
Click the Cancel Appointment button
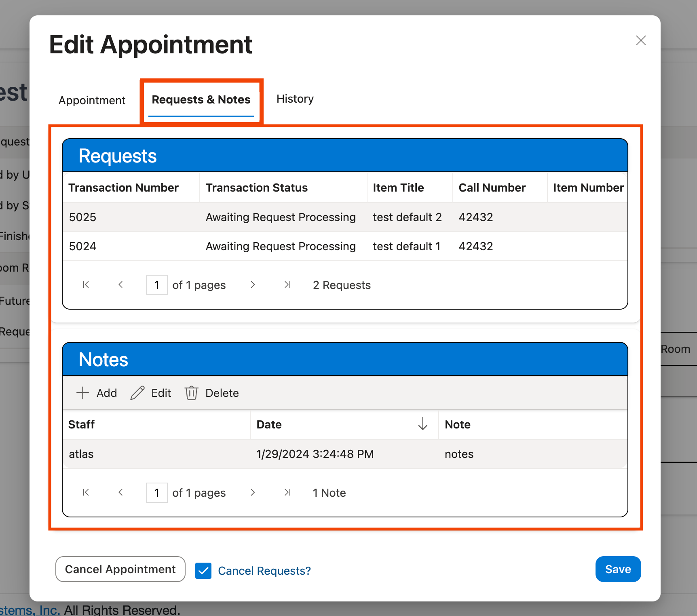tap(120, 569)
